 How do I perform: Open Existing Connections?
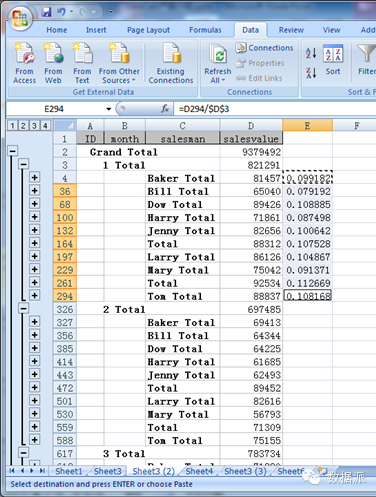(171, 63)
